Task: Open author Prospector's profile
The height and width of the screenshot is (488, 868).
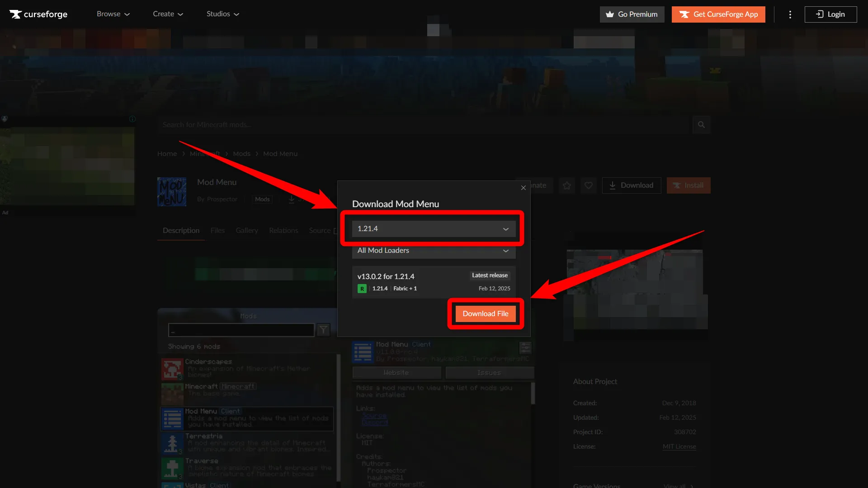Action: click(x=222, y=199)
